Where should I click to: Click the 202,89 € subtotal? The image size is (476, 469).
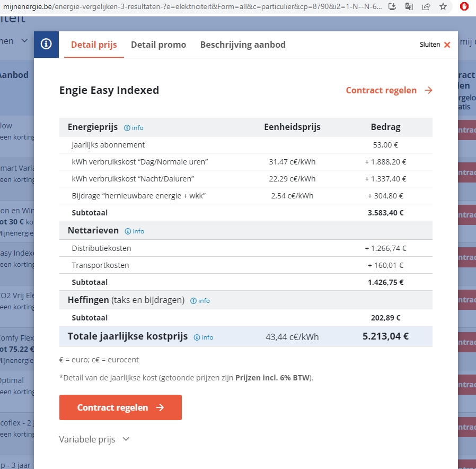pos(385,318)
